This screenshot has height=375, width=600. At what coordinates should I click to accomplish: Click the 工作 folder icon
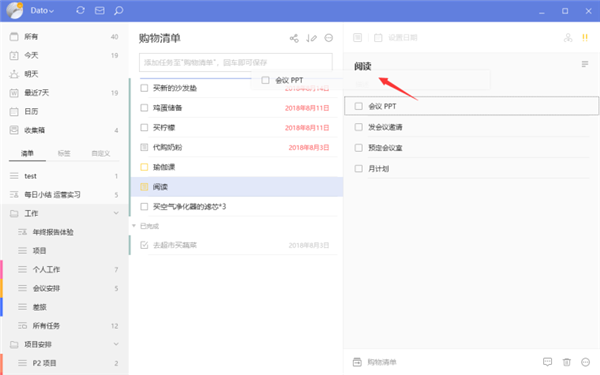(14, 214)
